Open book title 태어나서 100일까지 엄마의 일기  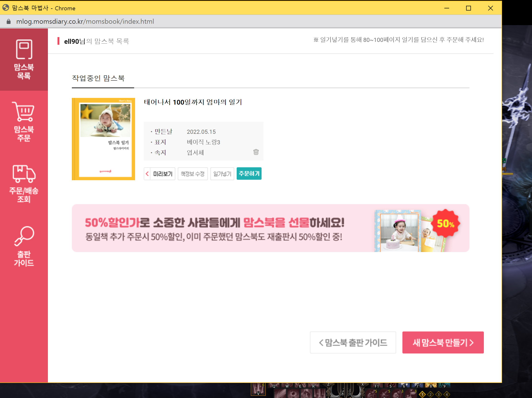(x=193, y=102)
